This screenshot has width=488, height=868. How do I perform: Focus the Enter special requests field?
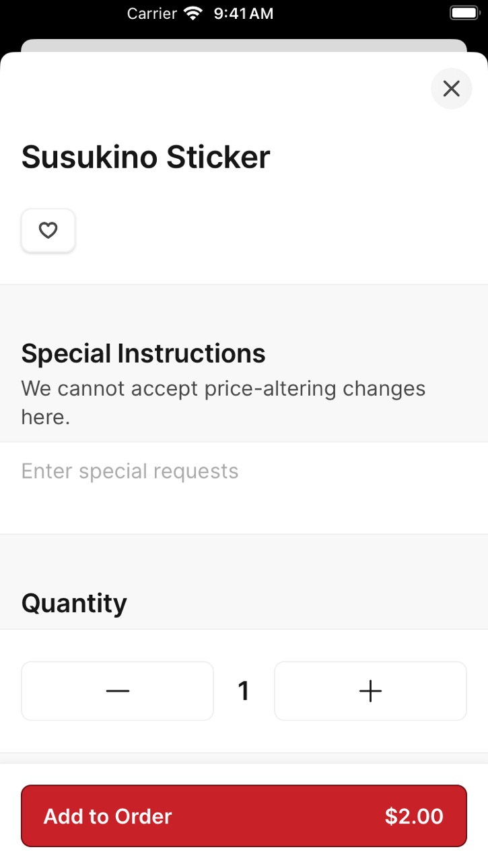[x=244, y=488]
